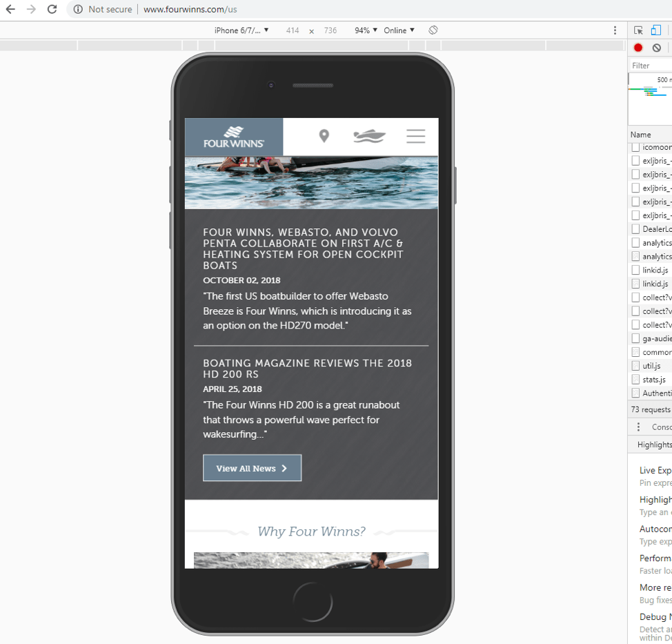This screenshot has height=644, width=672.
Task: Go back with the browser back arrow
Action: tap(10, 9)
